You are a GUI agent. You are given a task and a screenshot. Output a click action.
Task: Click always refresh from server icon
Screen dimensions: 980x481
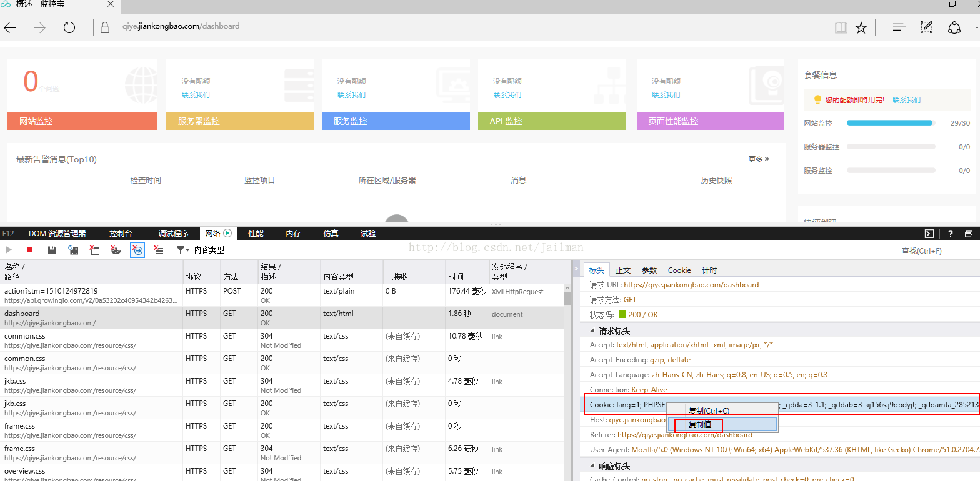click(73, 250)
